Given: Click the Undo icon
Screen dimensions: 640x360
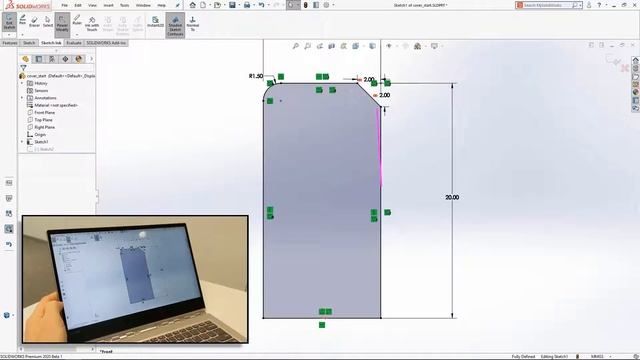Looking at the screenshot, I should [x=261, y=5].
